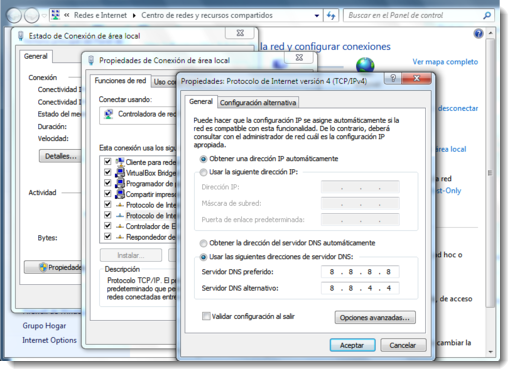Enable Validar configuración al salir checkbox
This screenshot has height=369, width=510.
(206, 316)
